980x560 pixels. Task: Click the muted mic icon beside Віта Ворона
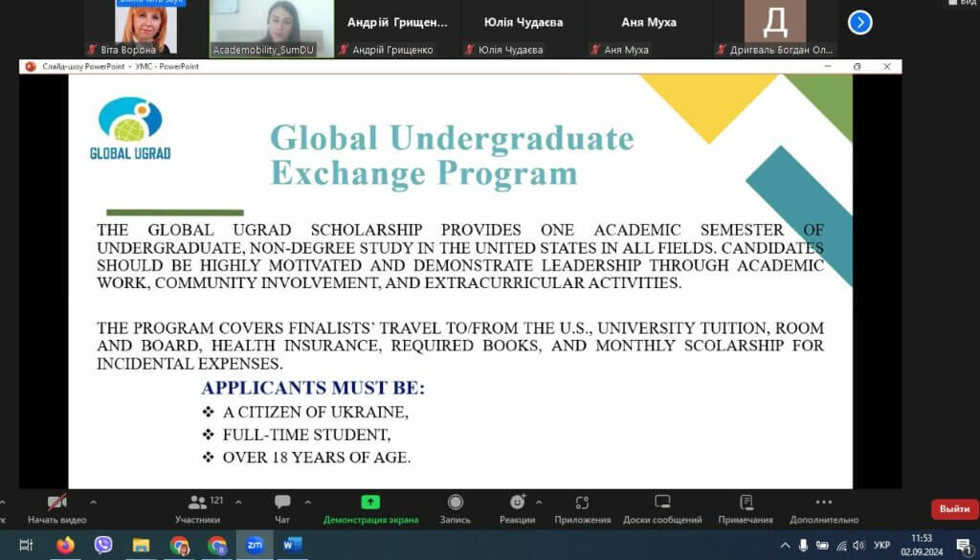93,50
